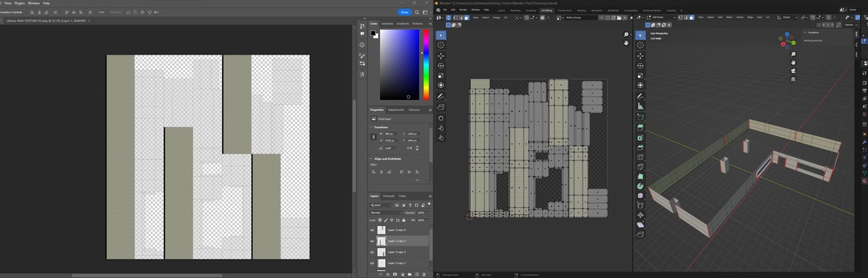Click the 3D viewport zoom gizmo
Viewport: 868px width, 278px height.
click(793, 54)
